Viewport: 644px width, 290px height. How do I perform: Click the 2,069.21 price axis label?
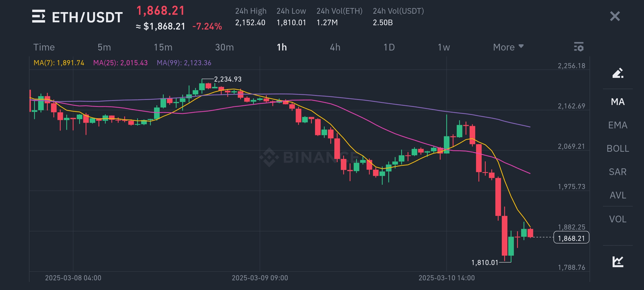(571, 146)
